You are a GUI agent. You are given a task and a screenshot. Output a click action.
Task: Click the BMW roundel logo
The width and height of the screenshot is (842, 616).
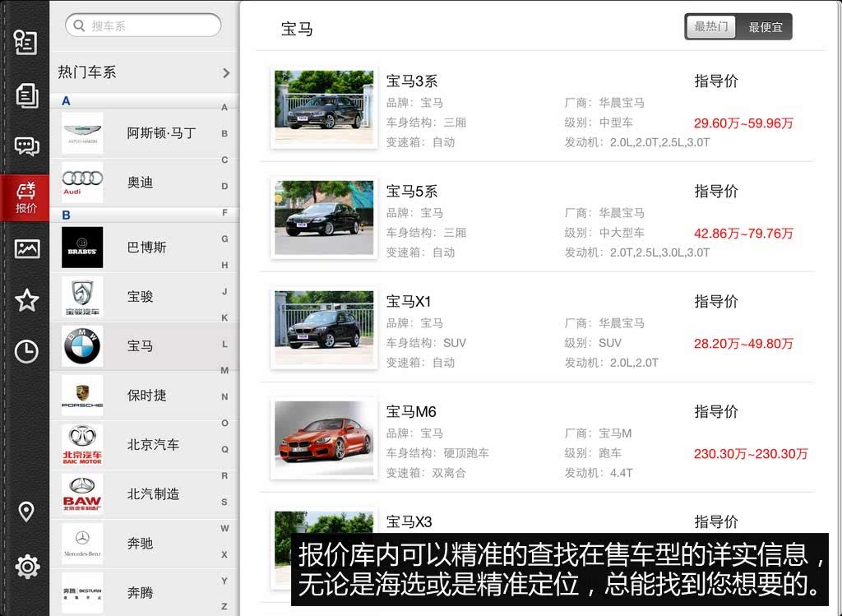[82, 346]
